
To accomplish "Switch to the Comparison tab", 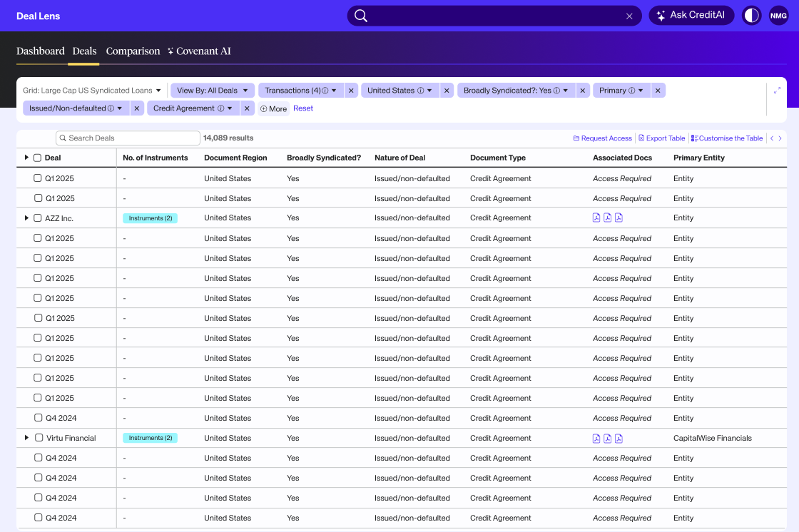I will 133,51.
